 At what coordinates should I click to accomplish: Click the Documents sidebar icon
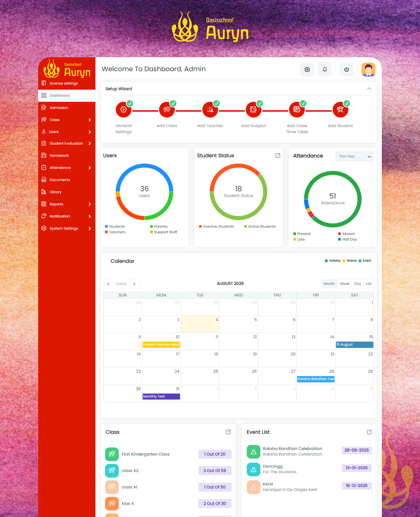(x=44, y=180)
